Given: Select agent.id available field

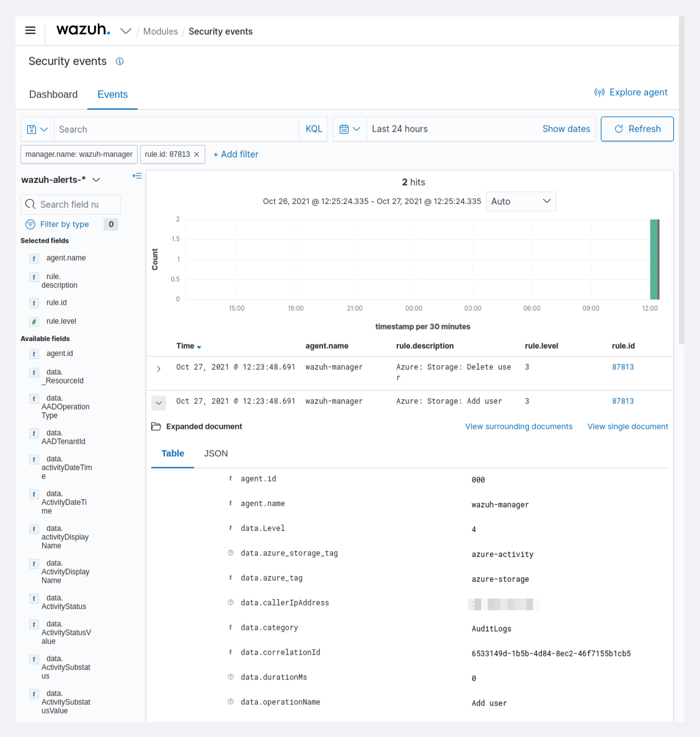Looking at the screenshot, I should (60, 354).
